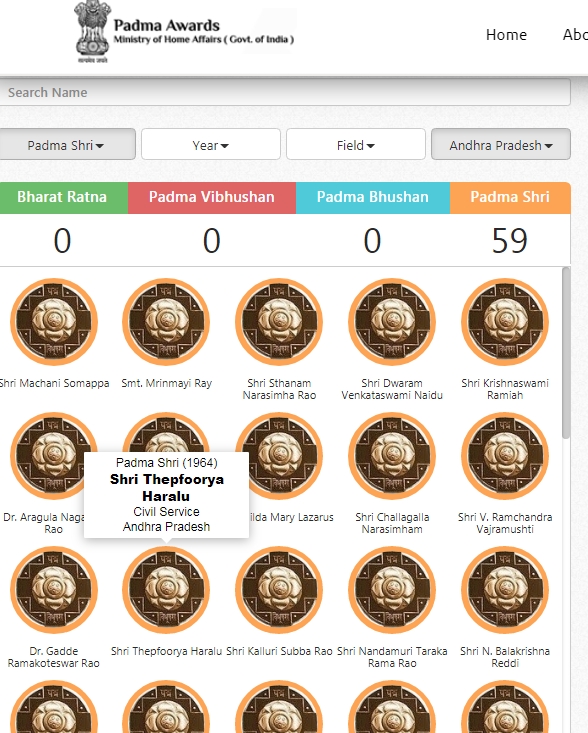
Task: Click Shri Dwaram Venkataswami Naidu name
Action: (x=392, y=389)
